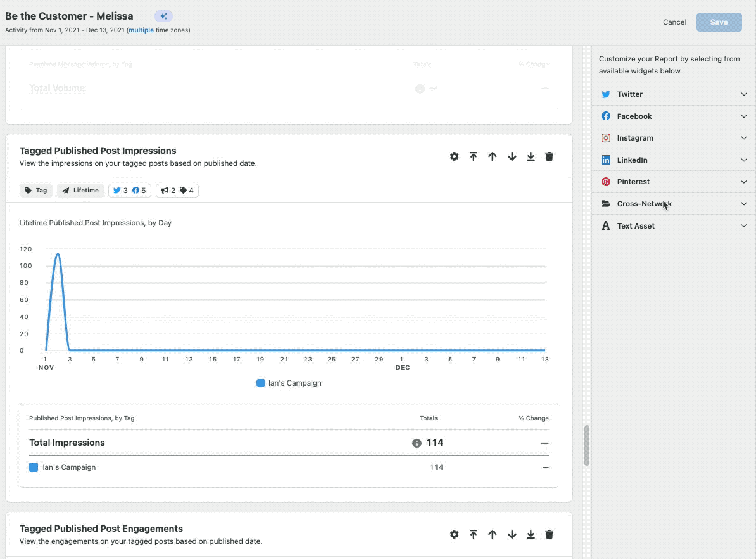Move Tagged Published Post Engagements widget to top
Viewport: 756px width, 559px height.
tap(474, 534)
